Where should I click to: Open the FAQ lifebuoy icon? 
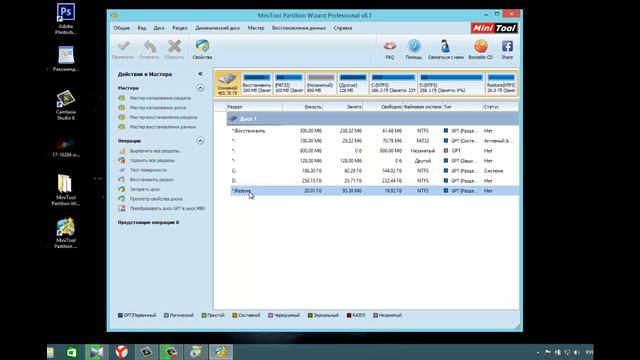[x=390, y=47]
